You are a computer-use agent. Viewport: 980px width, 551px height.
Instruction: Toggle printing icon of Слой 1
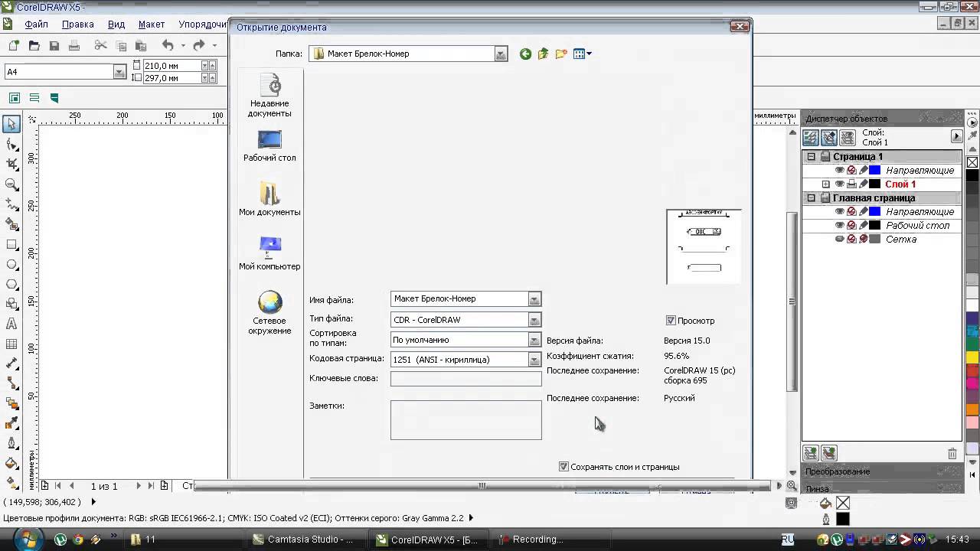851,184
